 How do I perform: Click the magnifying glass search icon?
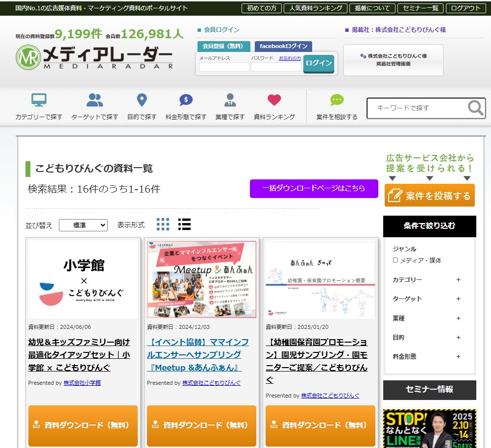[476, 108]
